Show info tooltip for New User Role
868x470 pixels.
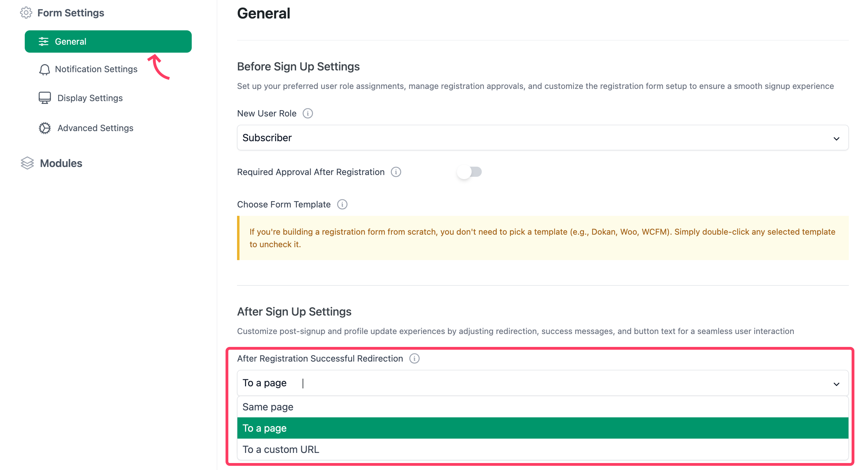point(308,113)
